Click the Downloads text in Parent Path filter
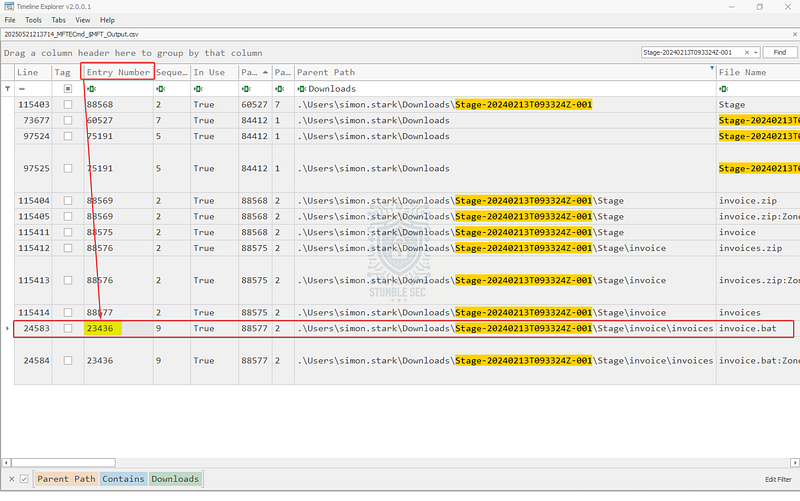800x501 pixels. pos(332,89)
